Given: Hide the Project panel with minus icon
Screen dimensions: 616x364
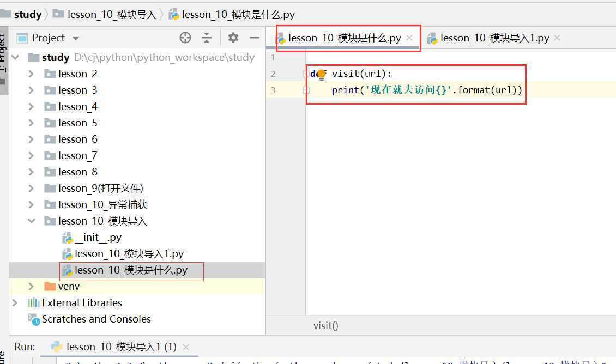Looking at the screenshot, I should pos(255,38).
